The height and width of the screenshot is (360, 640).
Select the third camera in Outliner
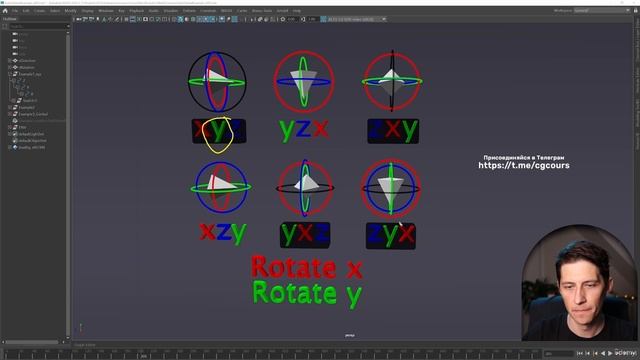20,47
